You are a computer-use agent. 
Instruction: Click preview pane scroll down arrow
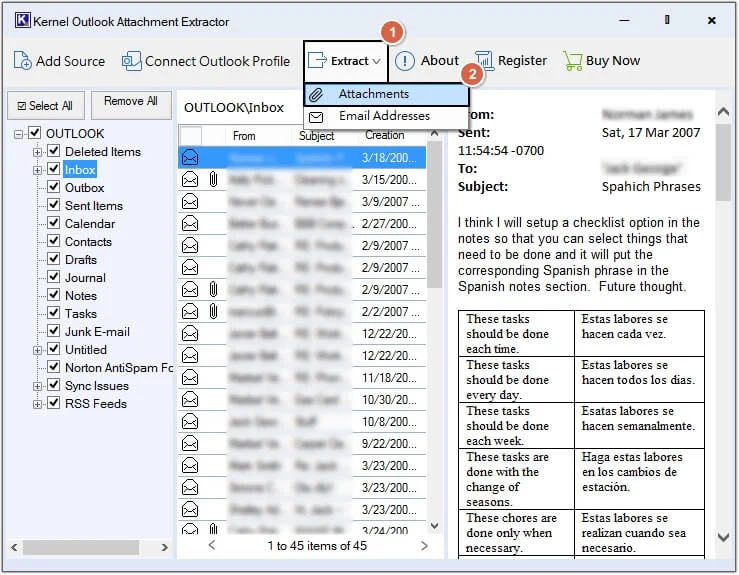[723, 537]
